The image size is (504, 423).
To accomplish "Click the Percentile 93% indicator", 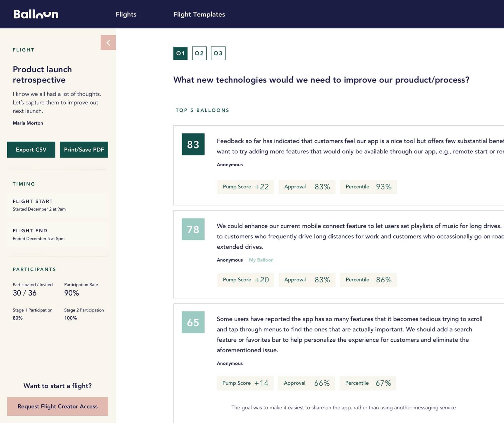I will click(x=368, y=187).
